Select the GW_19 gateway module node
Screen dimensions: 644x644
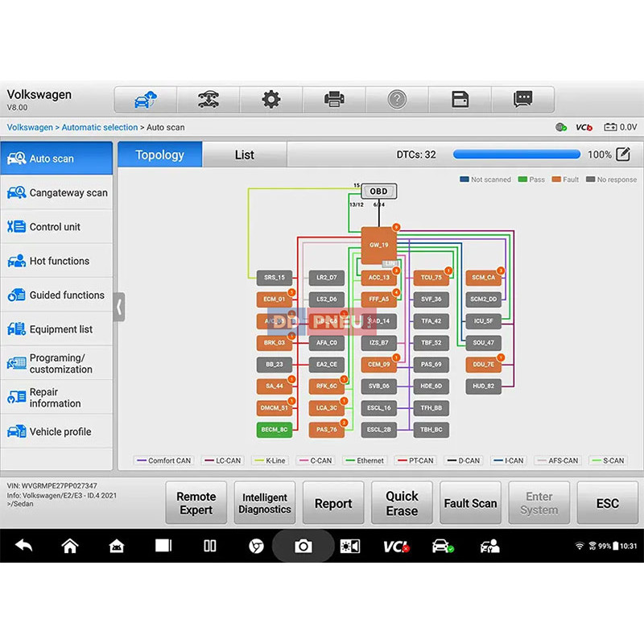coord(378,245)
